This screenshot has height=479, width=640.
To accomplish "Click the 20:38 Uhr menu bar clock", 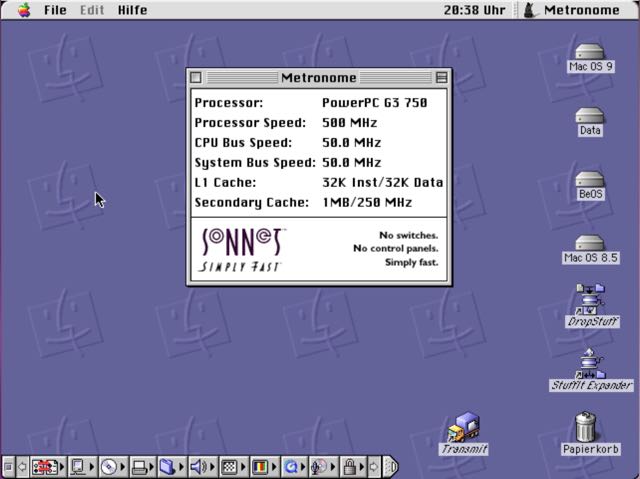I will pyautogui.click(x=474, y=10).
